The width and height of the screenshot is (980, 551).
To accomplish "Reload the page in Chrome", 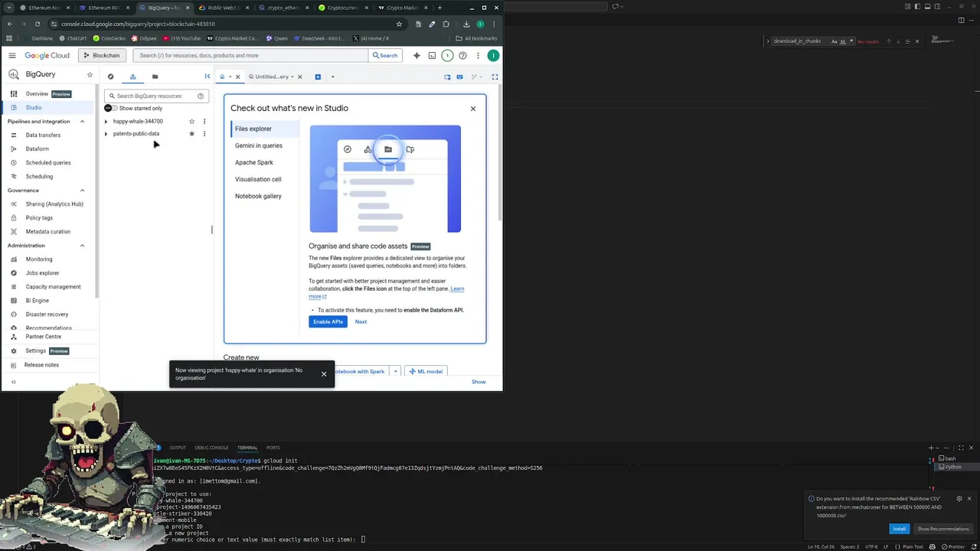I will (x=37, y=24).
